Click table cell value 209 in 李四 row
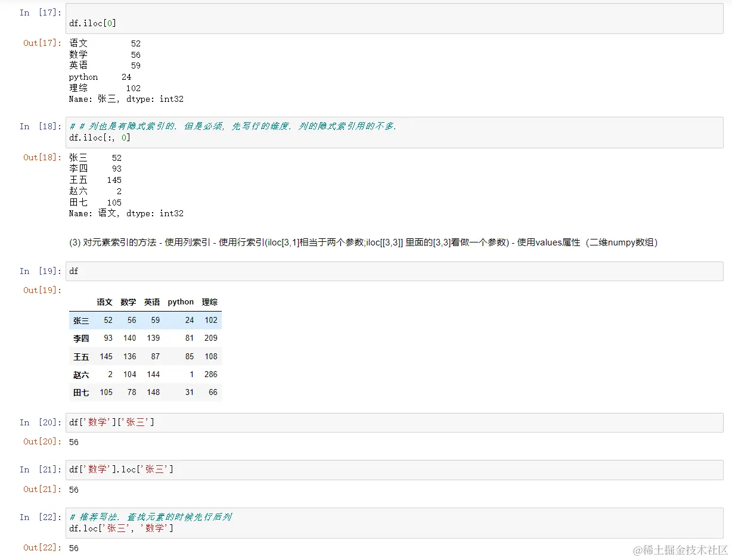The width and height of the screenshot is (732, 560). tap(211, 338)
